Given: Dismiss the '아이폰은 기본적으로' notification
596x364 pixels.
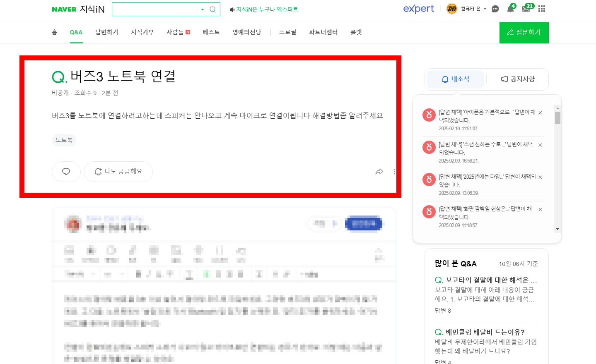Looking at the screenshot, I should coord(540,113).
